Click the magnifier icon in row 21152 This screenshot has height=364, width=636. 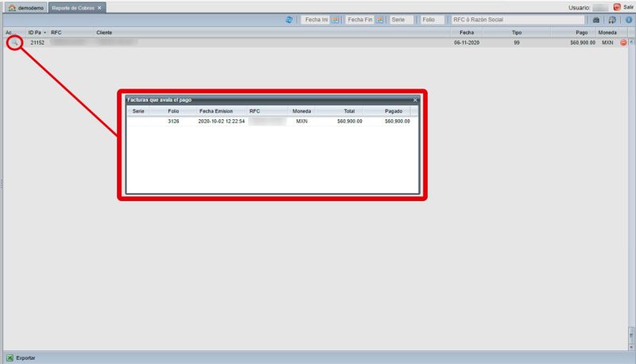tap(14, 42)
